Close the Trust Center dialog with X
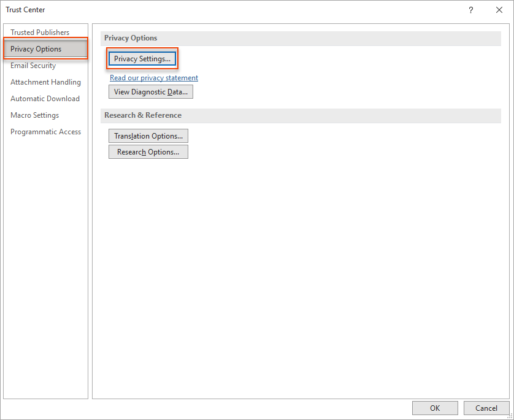 499,10
